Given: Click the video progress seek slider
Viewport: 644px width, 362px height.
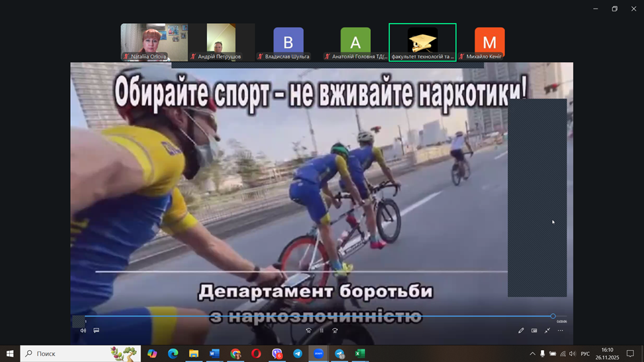Looking at the screenshot, I should coord(317,316).
